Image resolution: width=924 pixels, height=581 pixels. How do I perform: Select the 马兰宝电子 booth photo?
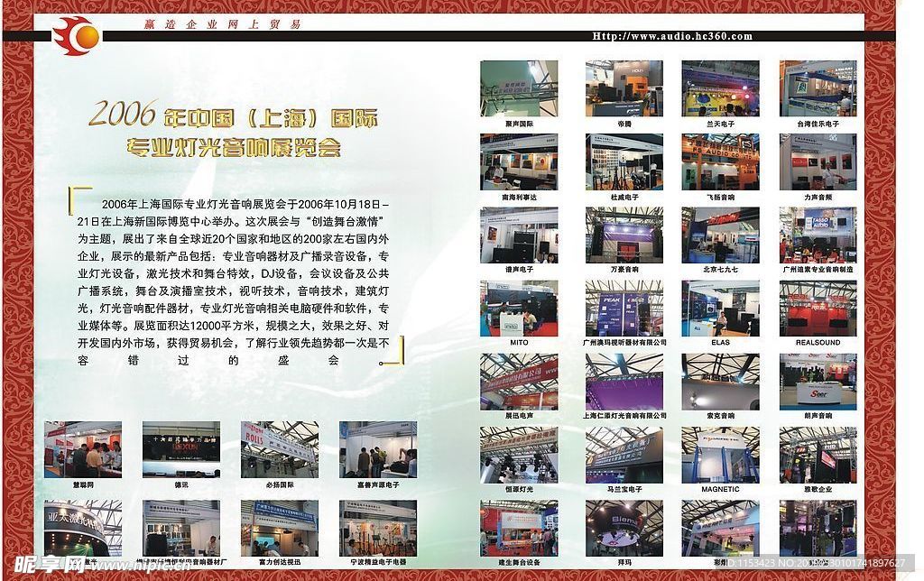tap(624, 456)
